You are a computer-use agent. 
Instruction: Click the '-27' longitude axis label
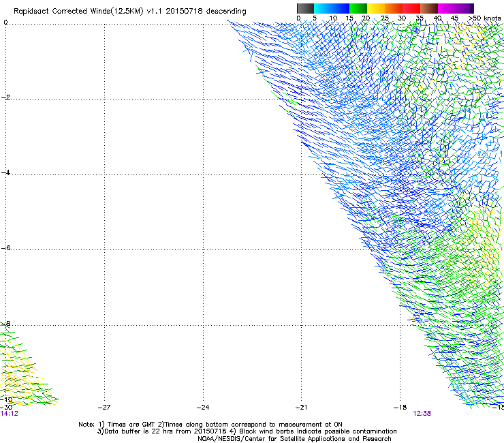pyautogui.click(x=104, y=407)
